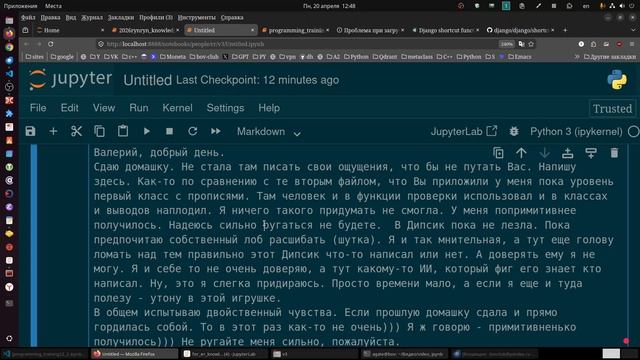Open the Jupyter File menu

click(x=38, y=108)
